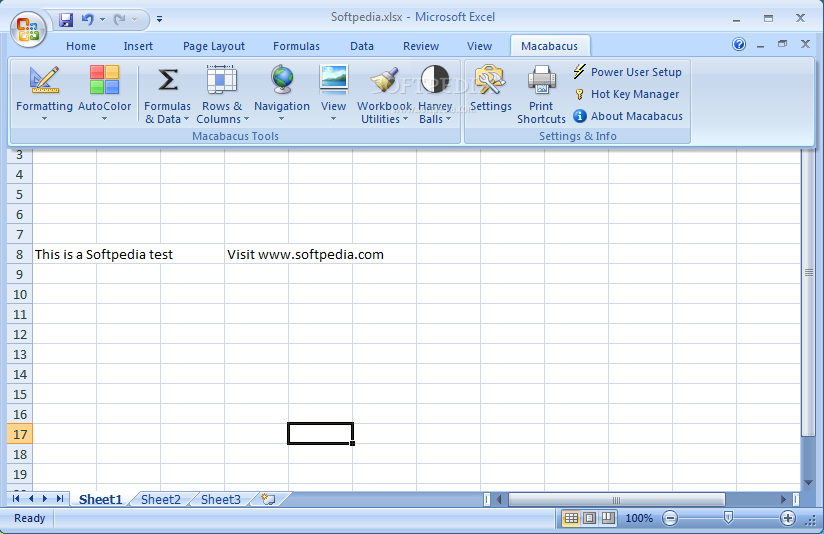Select cell with 'This is a Softpedia test'
The height and width of the screenshot is (534, 824).
pyautogui.click(x=65, y=254)
